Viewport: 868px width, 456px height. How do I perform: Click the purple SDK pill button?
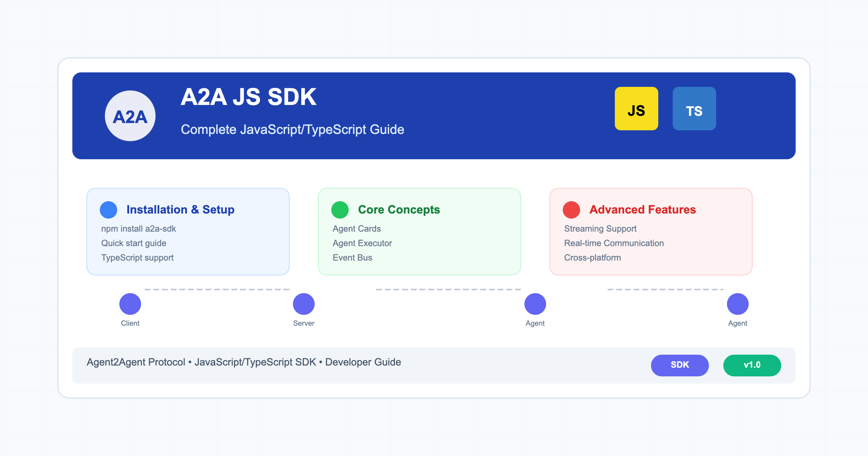pos(680,365)
